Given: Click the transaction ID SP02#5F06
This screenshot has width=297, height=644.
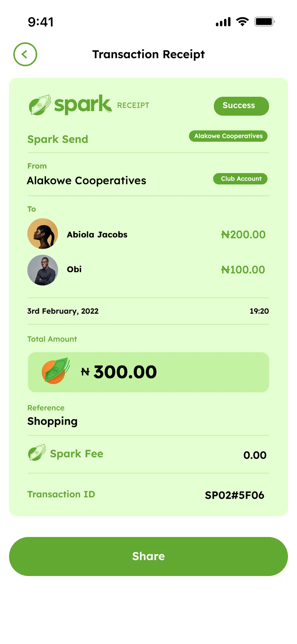Looking at the screenshot, I should [x=234, y=495].
